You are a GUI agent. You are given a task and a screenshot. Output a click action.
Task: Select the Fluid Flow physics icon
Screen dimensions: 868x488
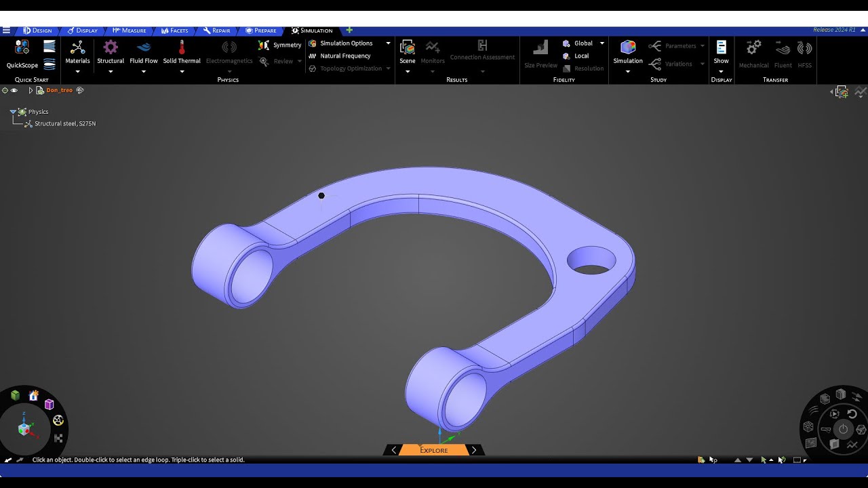(x=144, y=47)
